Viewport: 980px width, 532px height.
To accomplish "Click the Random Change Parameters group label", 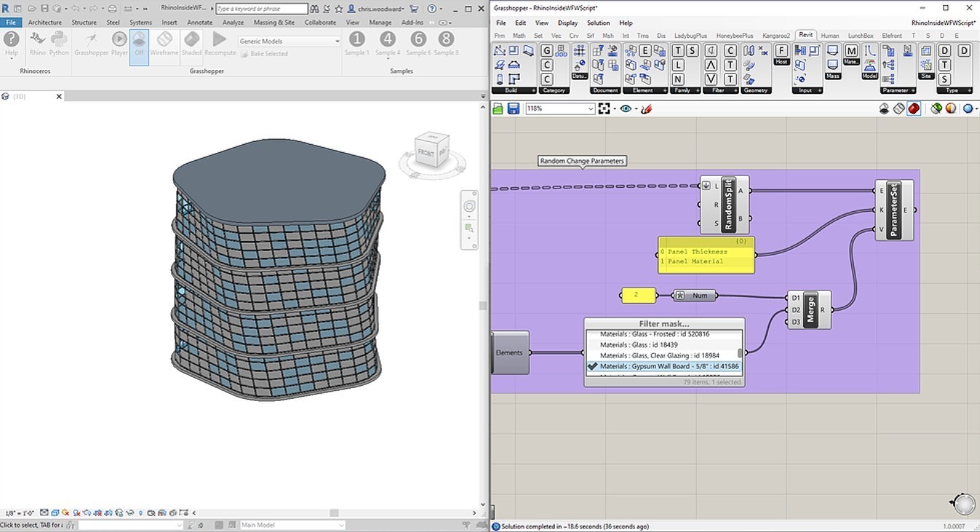I will tap(582, 161).
